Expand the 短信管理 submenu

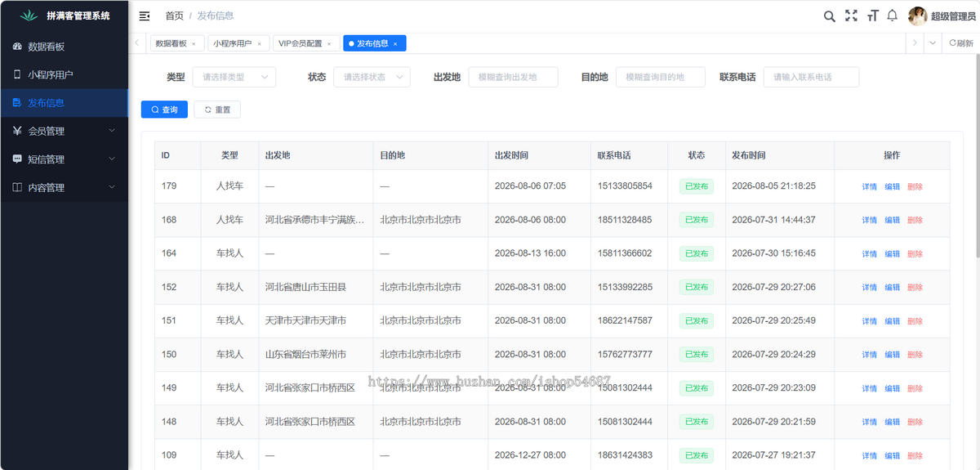click(112, 159)
